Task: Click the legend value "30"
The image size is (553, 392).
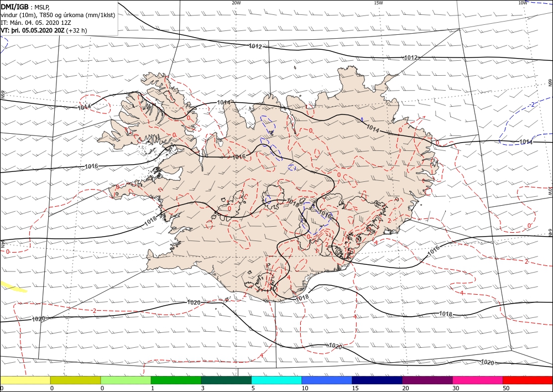Action: [x=456, y=388]
